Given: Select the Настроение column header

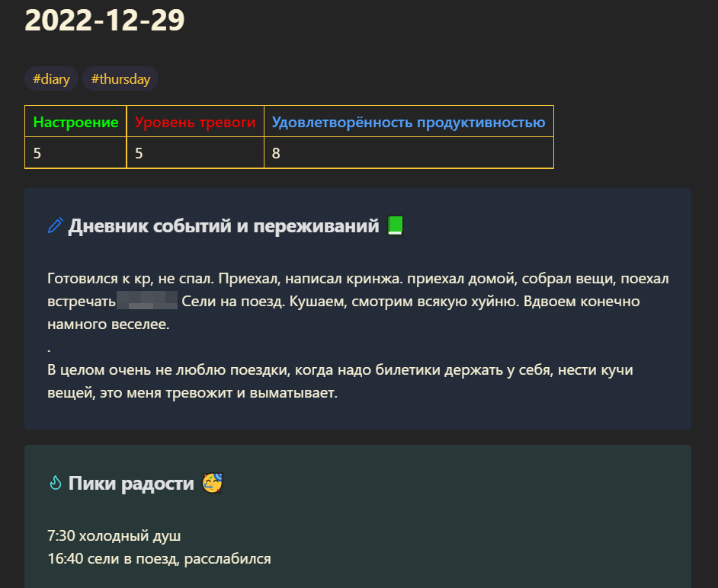Looking at the screenshot, I should 75,122.
